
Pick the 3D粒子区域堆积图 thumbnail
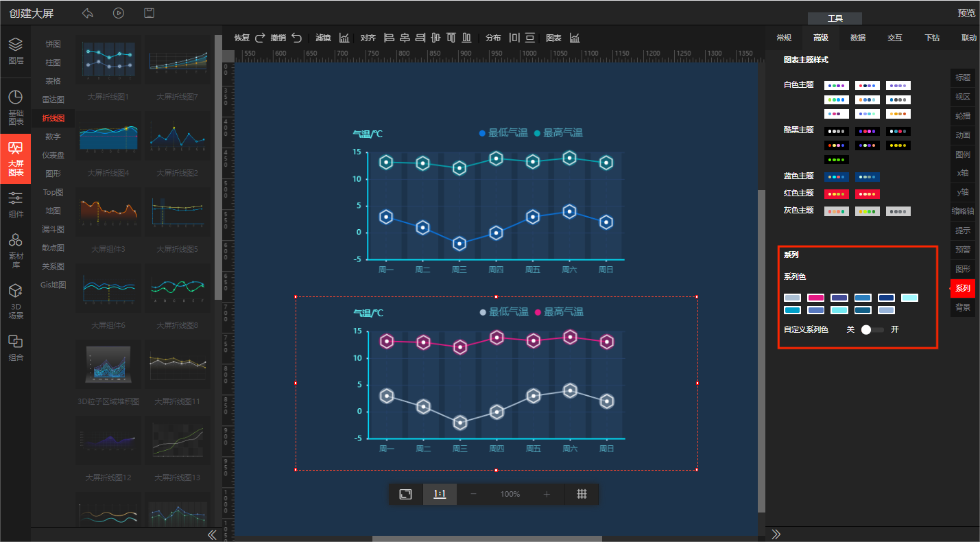(108, 364)
